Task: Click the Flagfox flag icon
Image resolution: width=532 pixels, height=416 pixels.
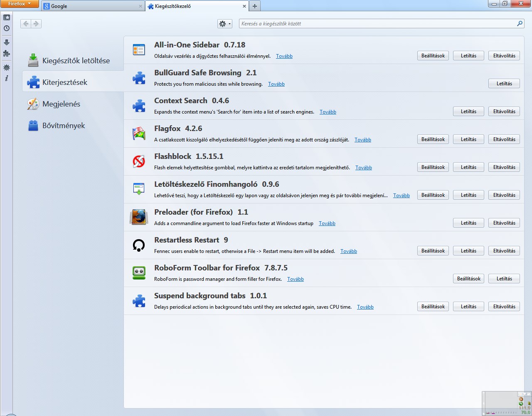Action: 139,134
